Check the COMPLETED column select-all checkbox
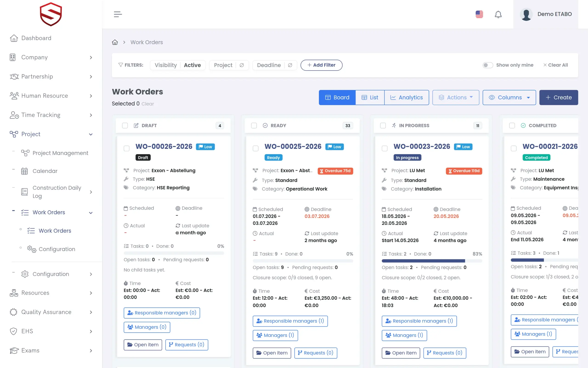This screenshot has width=588, height=368. 512,126
